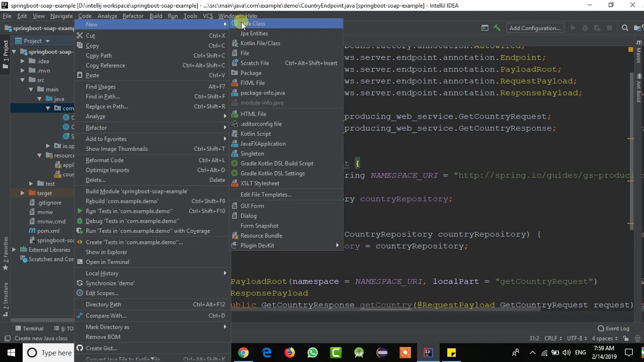The height and width of the screenshot is (362, 644).
Task: Click Run with Coverage icon
Action: (x=79, y=231)
